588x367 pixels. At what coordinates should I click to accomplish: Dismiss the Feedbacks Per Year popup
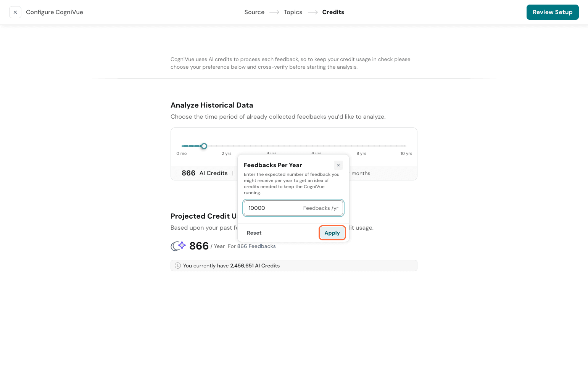338,165
